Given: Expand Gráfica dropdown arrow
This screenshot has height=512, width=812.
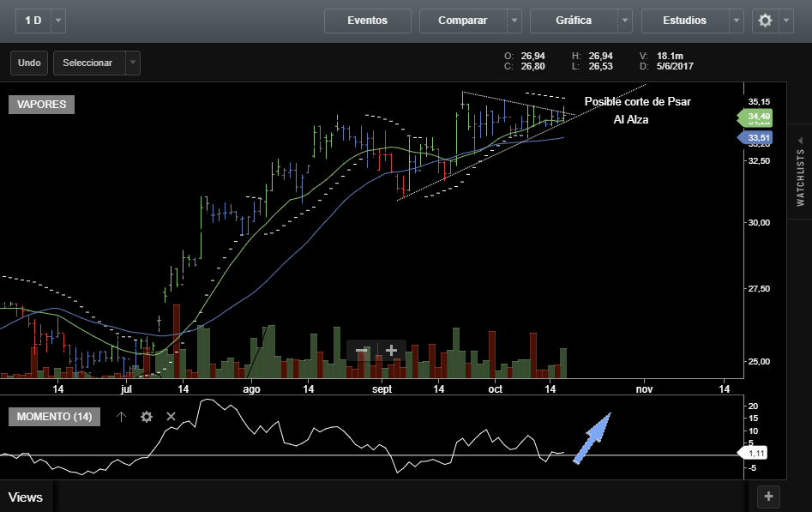Looking at the screenshot, I should click(625, 21).
